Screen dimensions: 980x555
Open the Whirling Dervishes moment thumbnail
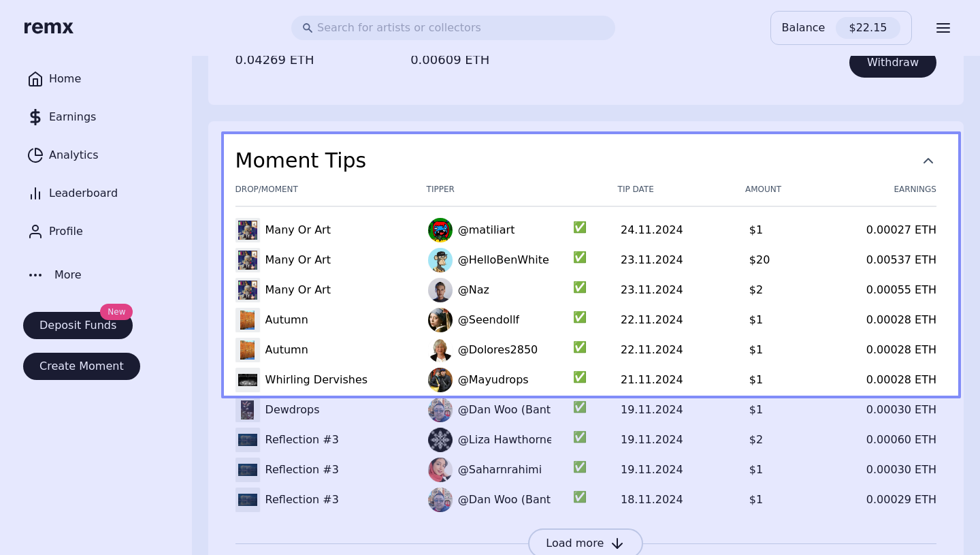pos(248,380)
